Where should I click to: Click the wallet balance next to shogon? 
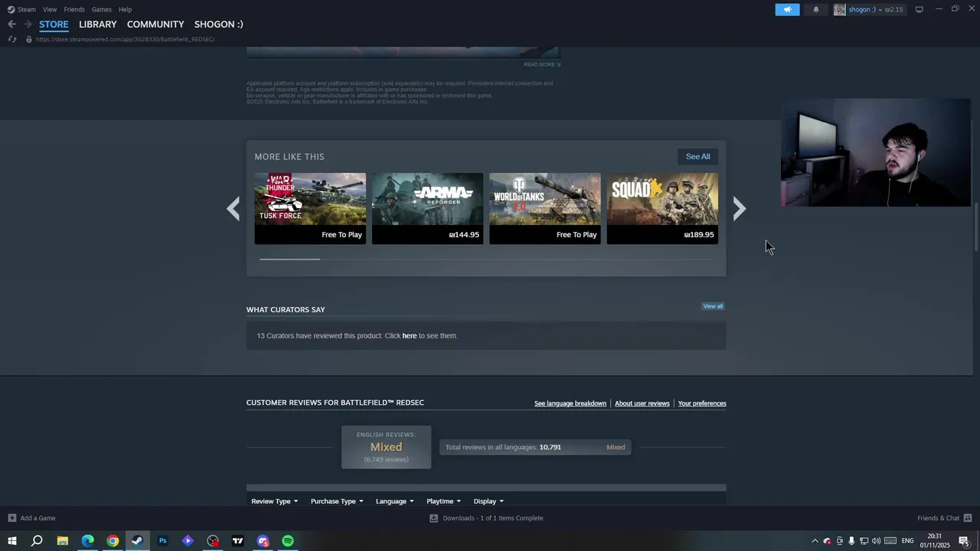coord(893,9)
